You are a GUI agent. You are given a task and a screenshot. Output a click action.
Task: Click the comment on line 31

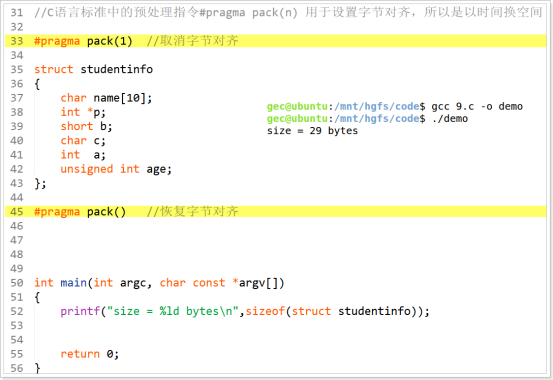[288, 12]
